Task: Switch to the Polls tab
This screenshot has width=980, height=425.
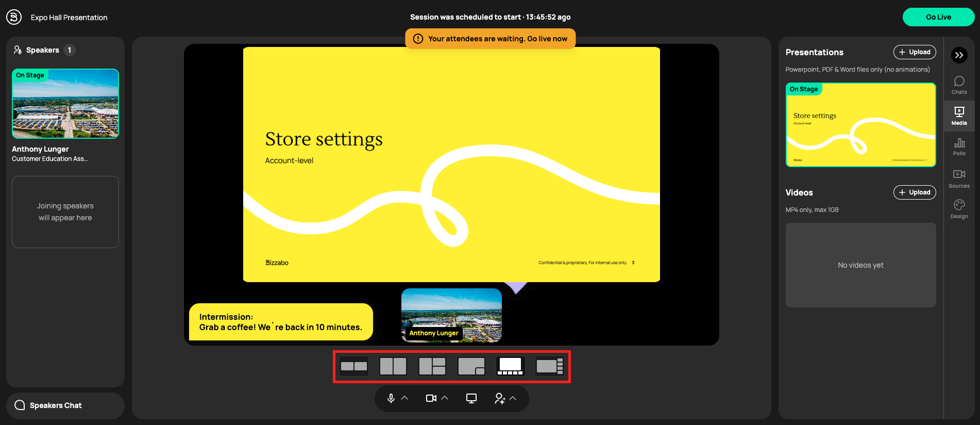Action: pos(959,146)
